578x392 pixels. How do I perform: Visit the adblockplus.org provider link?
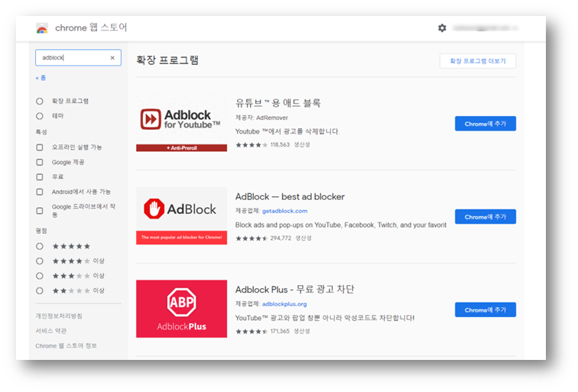[284, 304]
